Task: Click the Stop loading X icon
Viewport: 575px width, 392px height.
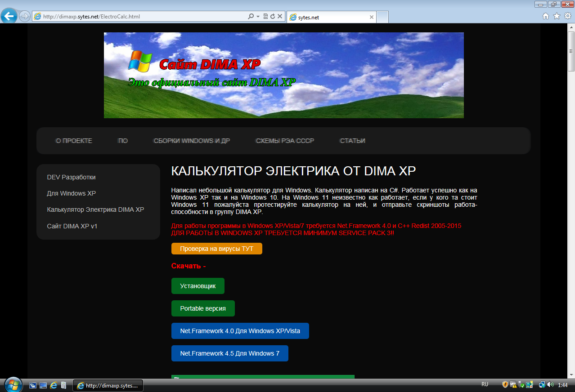Action: click(279, 17)
